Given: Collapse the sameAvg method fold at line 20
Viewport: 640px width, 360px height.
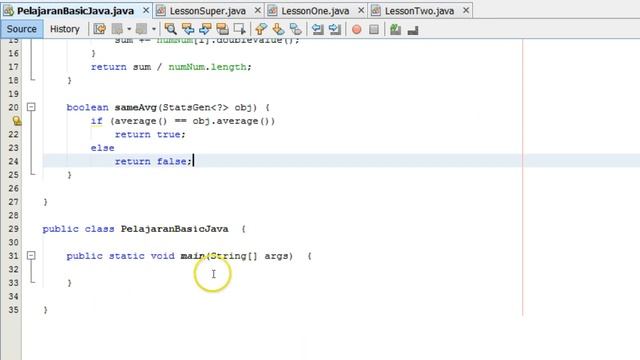Looking at the screenshot, I should 31,107.
